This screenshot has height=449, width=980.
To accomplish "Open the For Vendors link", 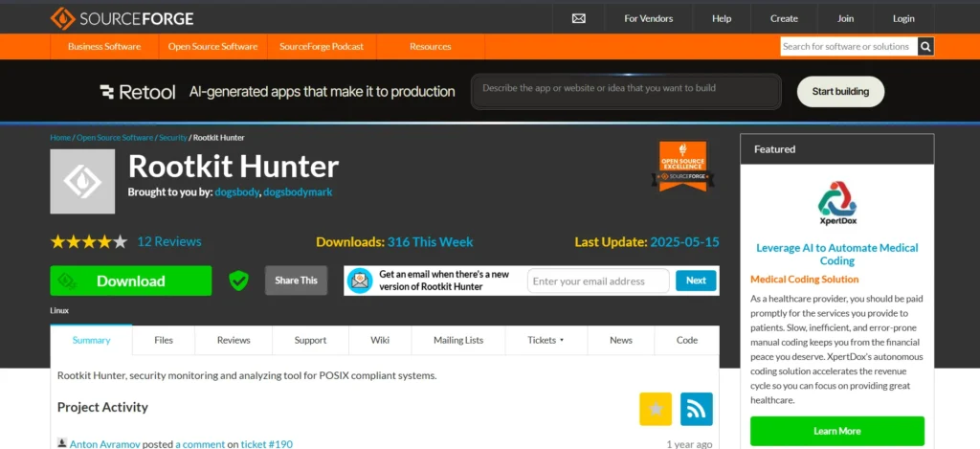I will pos(649,19).
